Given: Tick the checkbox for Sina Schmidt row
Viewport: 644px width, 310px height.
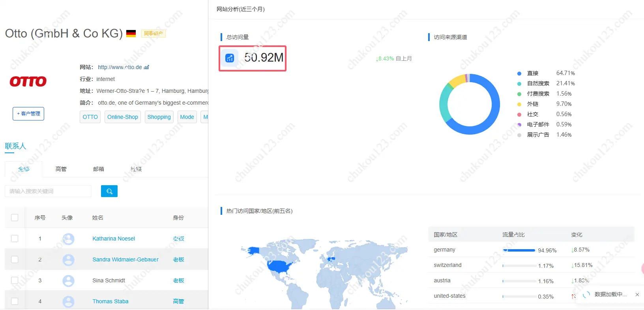Looking at the screenshot, I should 15,280.
